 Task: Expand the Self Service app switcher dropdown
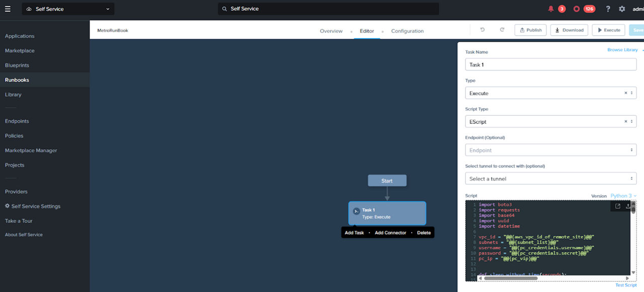click(x=68, y=9)
